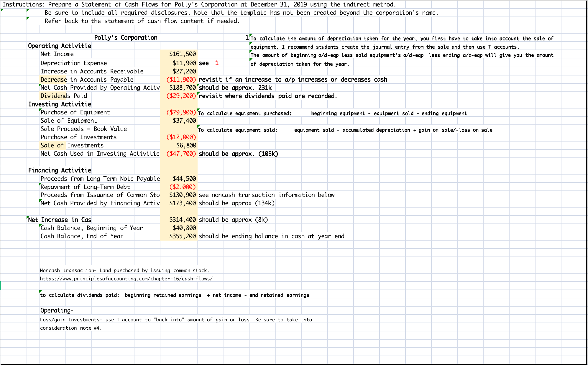The image size is (588, 365).
Task: Click the ($79,900) Purchase of Equipment amount
Action: click(x=180, y=112)
